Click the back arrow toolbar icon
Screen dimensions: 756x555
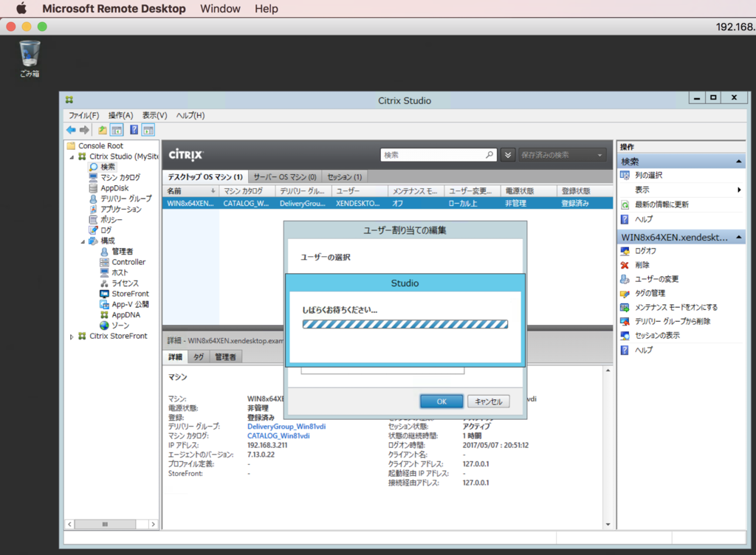click(x=71, y=130)
